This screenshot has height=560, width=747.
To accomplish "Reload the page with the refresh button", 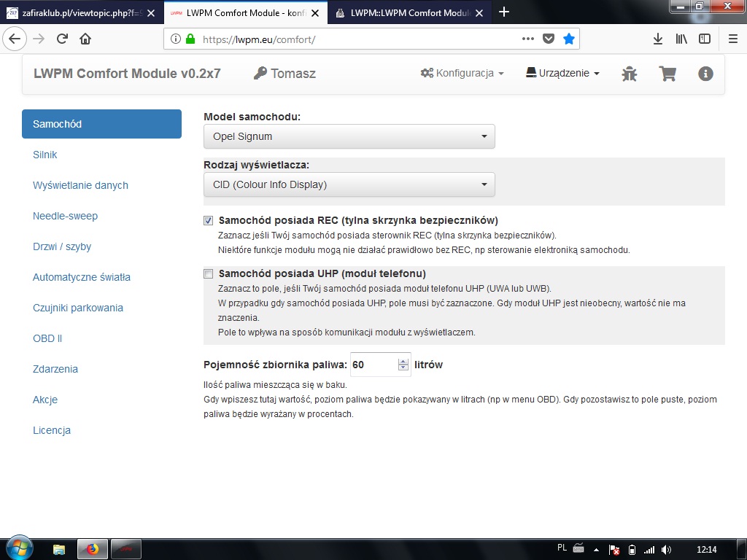I will tap(62, 39).
